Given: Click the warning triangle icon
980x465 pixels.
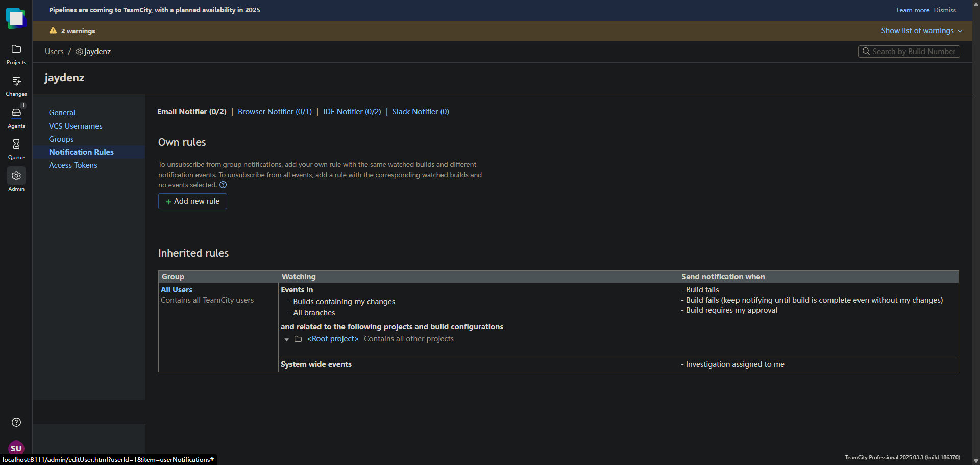Looking at the screenshot, I should pos(53,31).
